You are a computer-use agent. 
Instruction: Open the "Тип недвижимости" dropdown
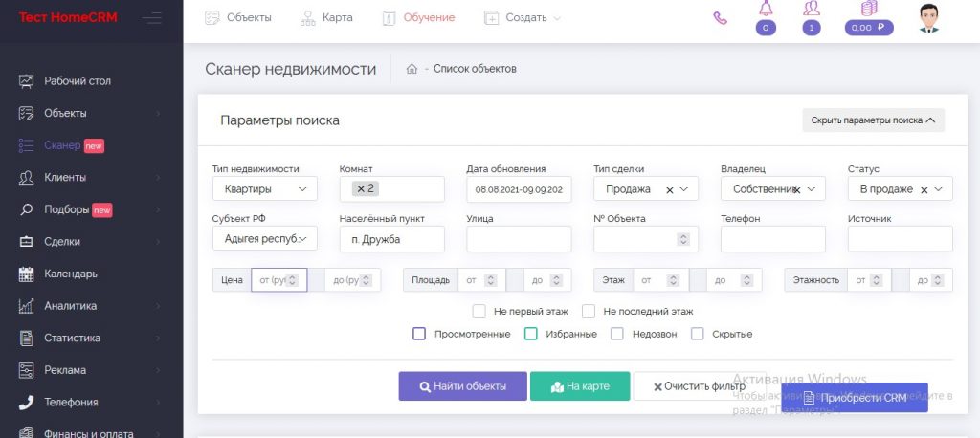tap(264, 189)
